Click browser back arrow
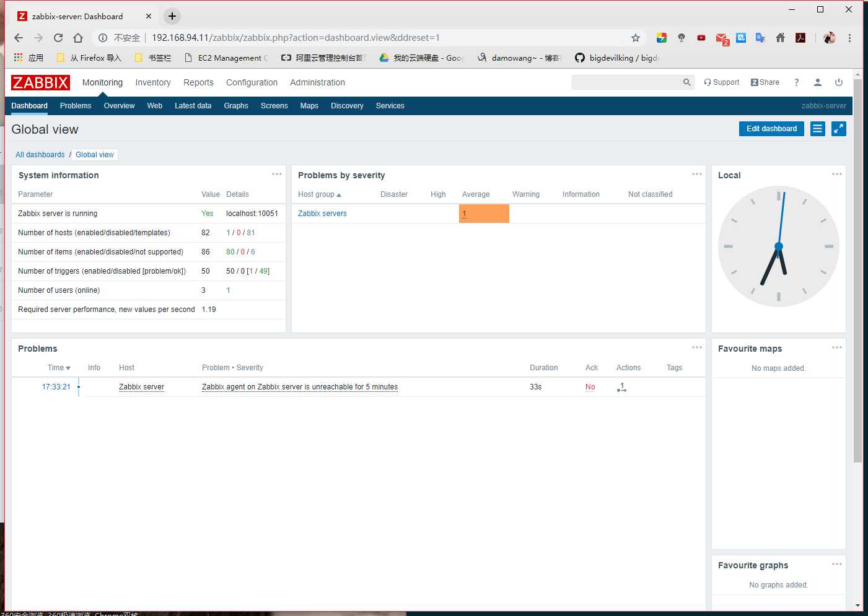 (19, 38)
